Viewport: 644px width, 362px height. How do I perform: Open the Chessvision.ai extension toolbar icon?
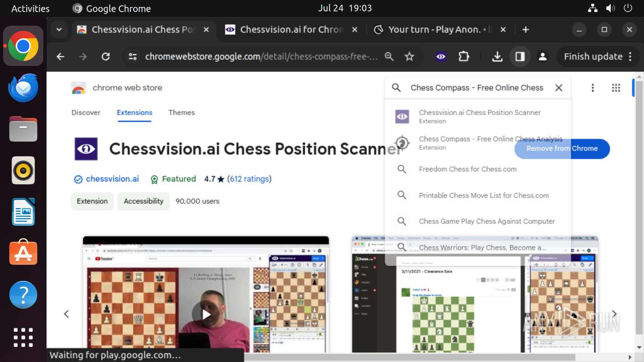coord(441,57)
